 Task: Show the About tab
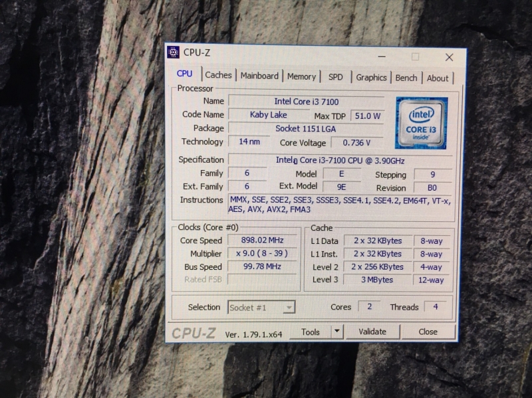pyautogui.click(x=438, y=78)
